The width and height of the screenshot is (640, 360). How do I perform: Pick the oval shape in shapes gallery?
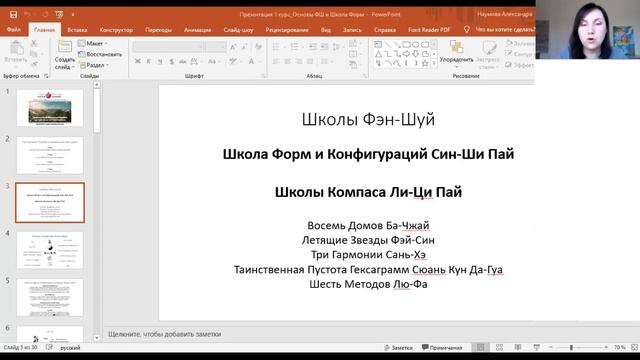[x=416, y=44]
